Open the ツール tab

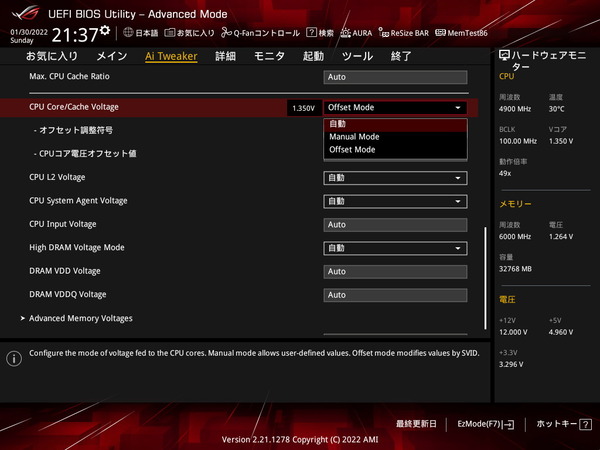click(357, 56)
